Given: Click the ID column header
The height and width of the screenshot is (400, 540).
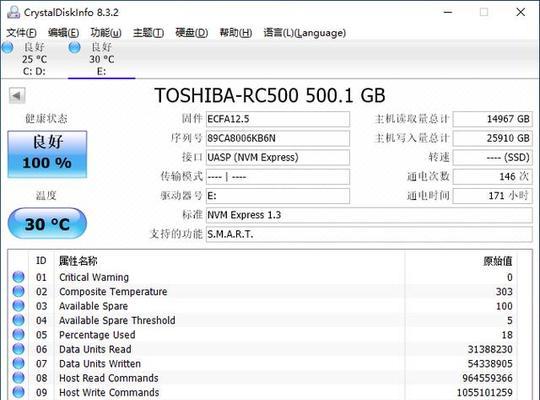Looking at the screenshot, I should click(x=41, y=261).
